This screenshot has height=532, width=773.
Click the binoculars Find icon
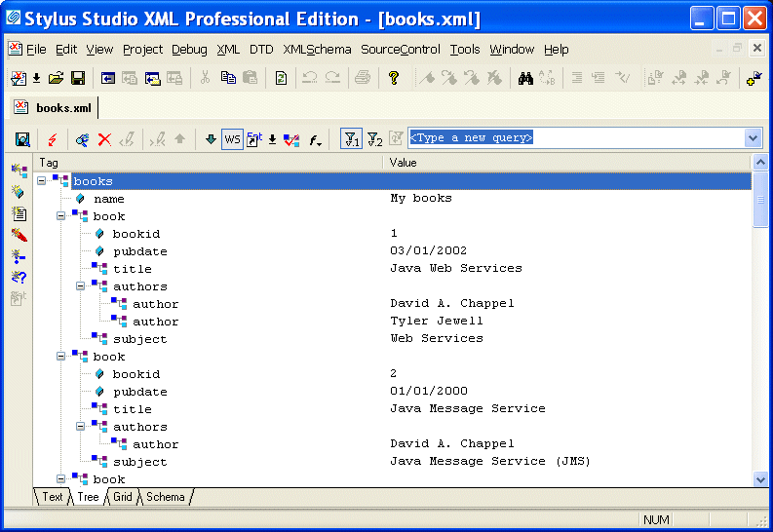coord(524,79)
